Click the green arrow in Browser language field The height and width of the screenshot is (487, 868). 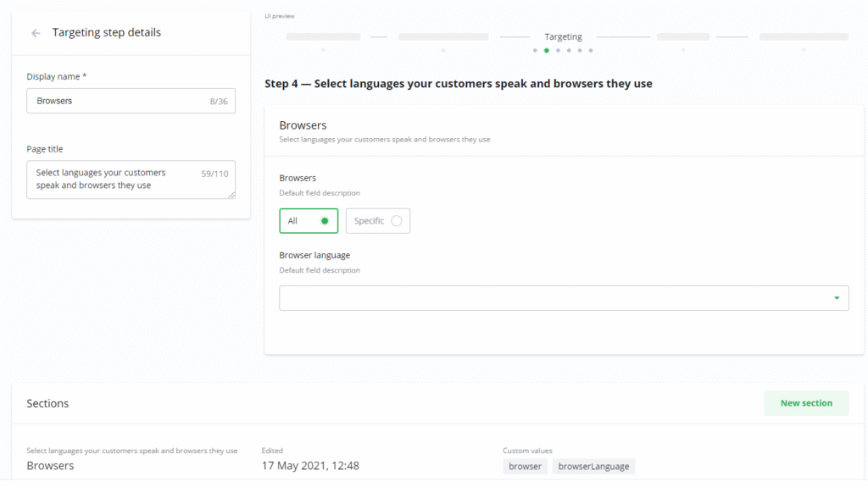pos(837,298)
